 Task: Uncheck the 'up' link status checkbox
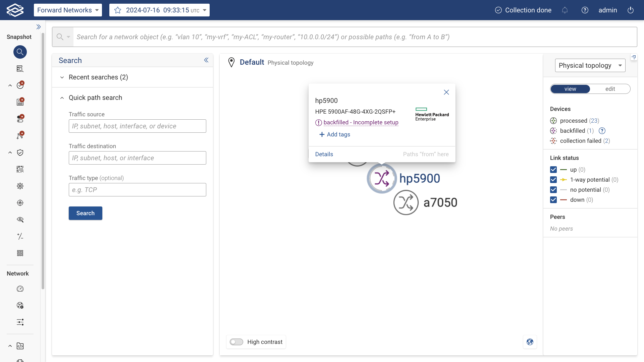tap(553, 170)
